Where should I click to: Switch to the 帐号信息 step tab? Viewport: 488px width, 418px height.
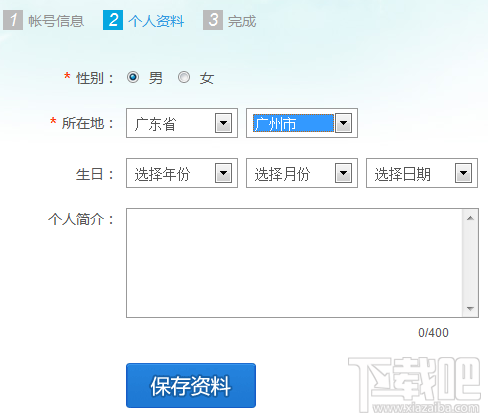tap(56, 21)
